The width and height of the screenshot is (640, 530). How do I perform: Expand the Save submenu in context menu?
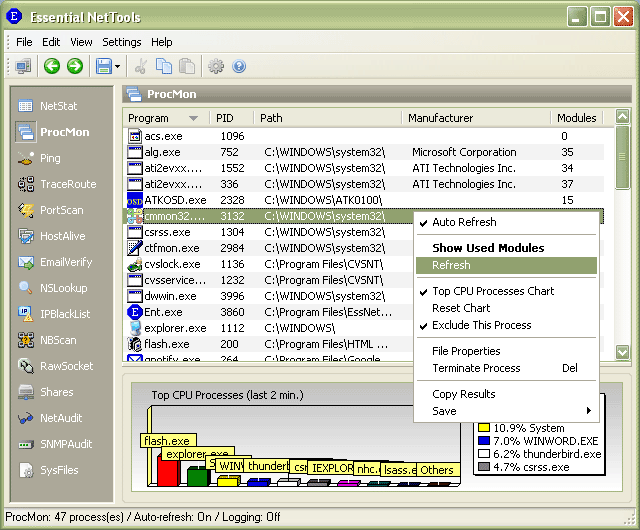point(506,411)
